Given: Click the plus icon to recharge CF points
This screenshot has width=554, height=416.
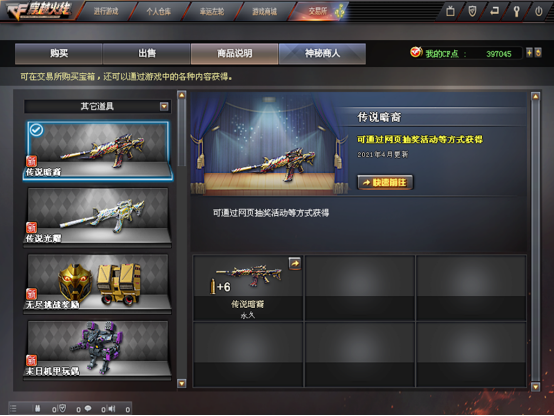Looking at the screenshot, I should (x=529, y=53).
